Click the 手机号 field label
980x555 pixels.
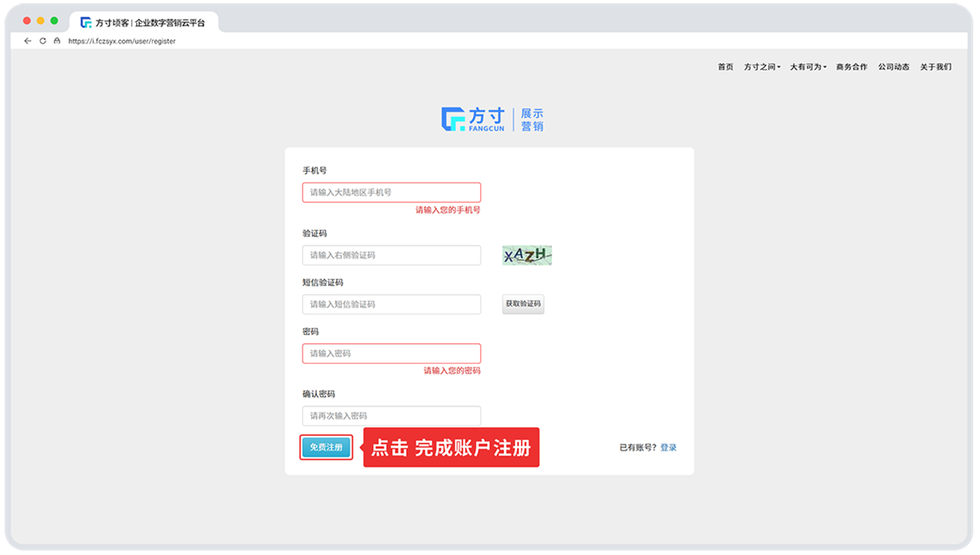point(314,171)
